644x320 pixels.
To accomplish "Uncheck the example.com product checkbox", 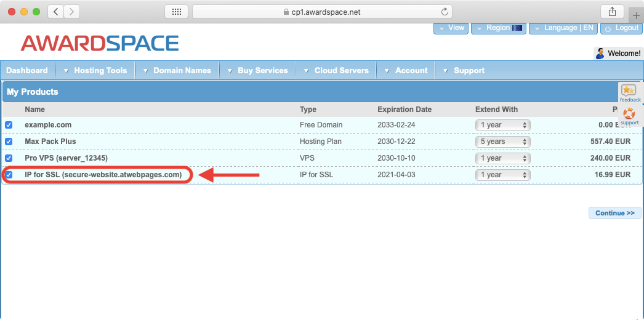I will 9,125.
